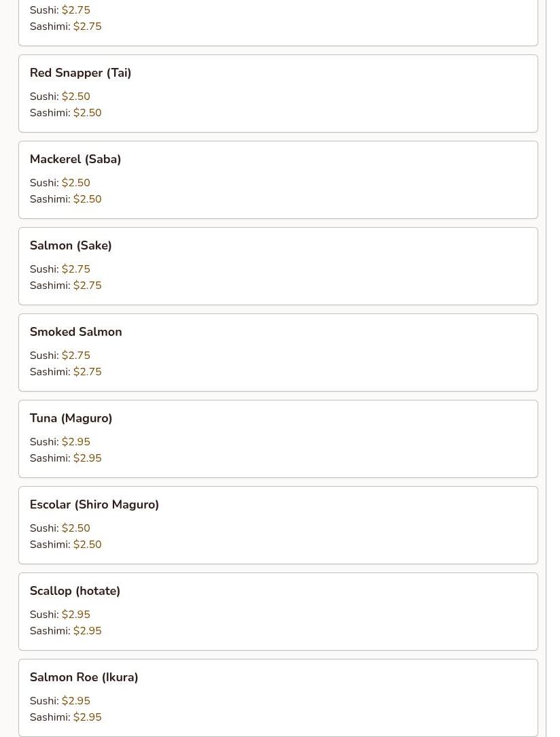Open the Salmon (Sake) menu item

click(71, 245)
